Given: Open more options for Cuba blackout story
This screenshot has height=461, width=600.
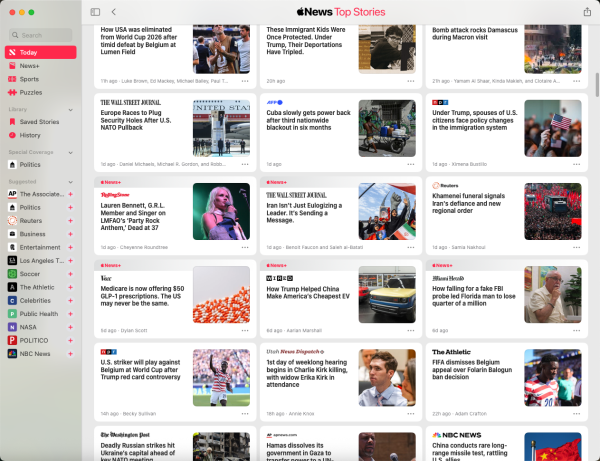Looking at the screenshot, I should tap(411, 164).
